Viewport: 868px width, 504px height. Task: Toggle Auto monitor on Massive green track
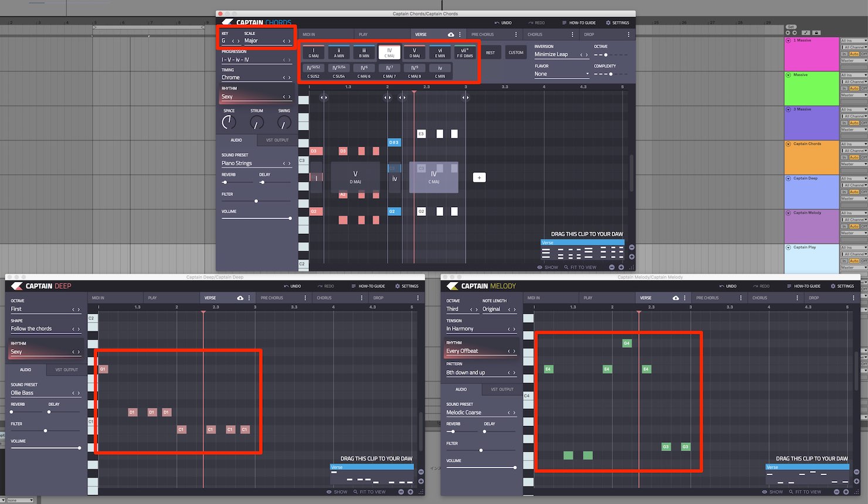tap(854, 89)
